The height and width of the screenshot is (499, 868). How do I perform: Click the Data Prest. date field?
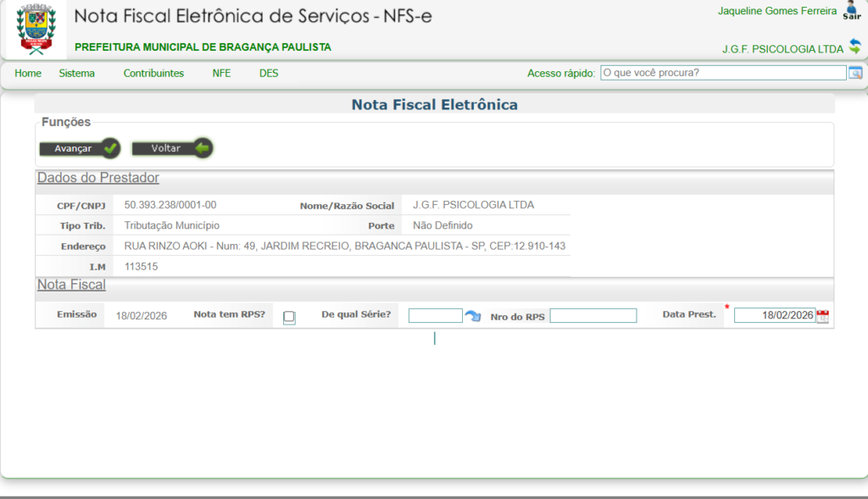click(773, 315)
